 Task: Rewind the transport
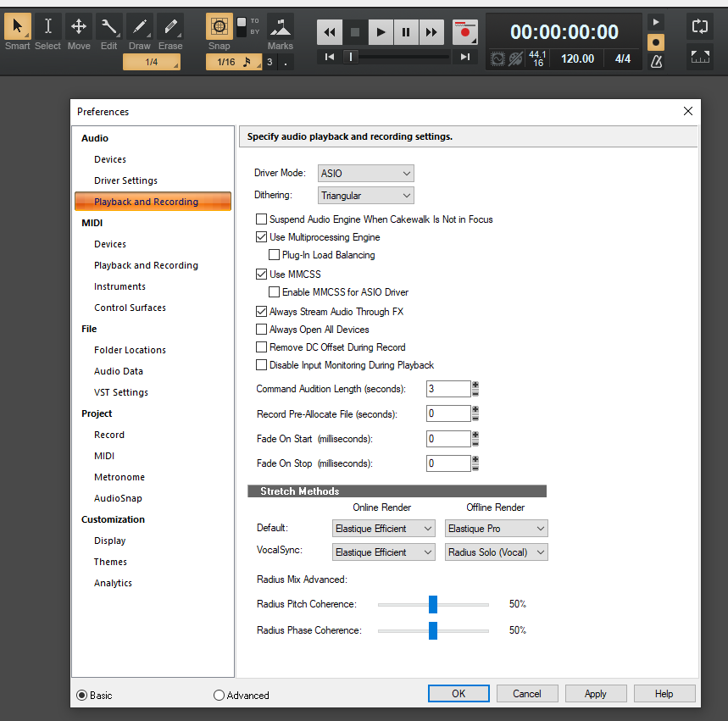(x=330, y=32)
